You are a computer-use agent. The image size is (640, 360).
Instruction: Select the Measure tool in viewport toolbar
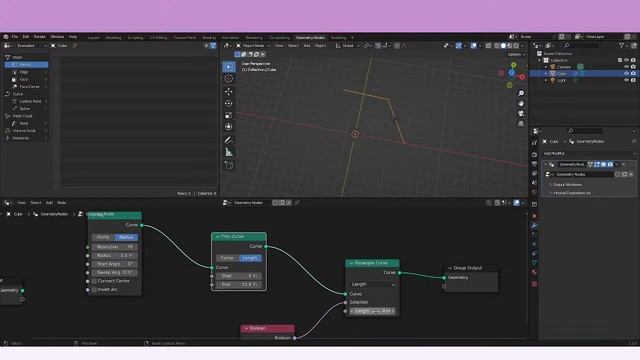click(229, 152)
